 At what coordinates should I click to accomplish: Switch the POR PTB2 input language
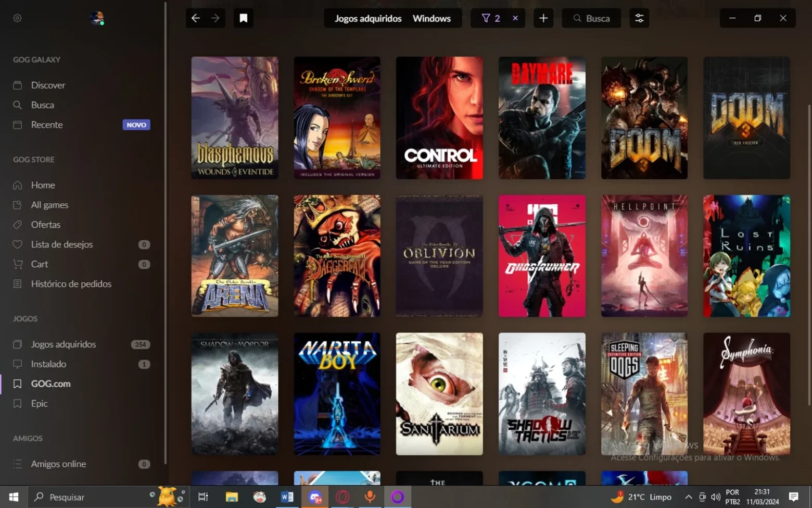tap(732, 497)
